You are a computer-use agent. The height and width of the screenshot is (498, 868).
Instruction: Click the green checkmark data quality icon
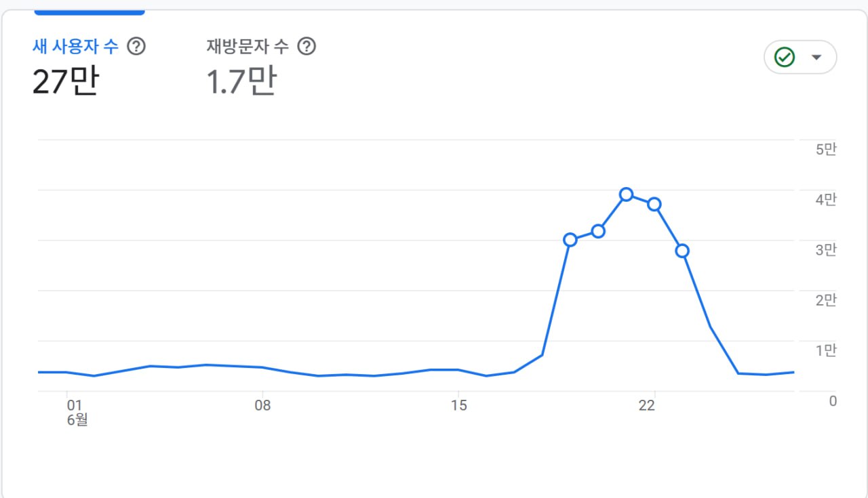785,58
